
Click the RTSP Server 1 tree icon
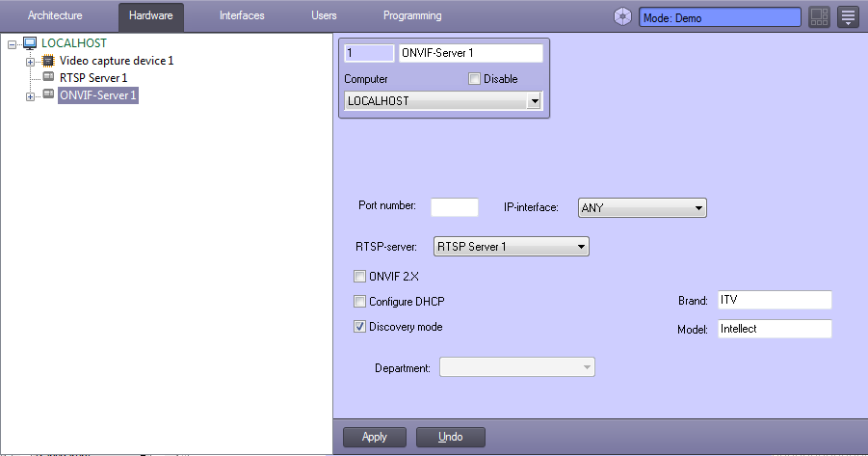click(48, 77)
